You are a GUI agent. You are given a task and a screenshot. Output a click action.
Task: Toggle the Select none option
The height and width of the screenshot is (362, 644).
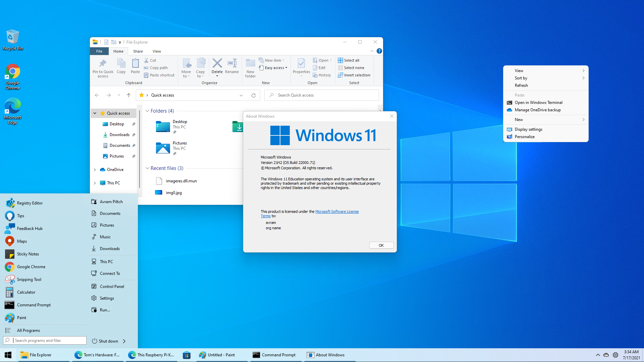[354, 68]
